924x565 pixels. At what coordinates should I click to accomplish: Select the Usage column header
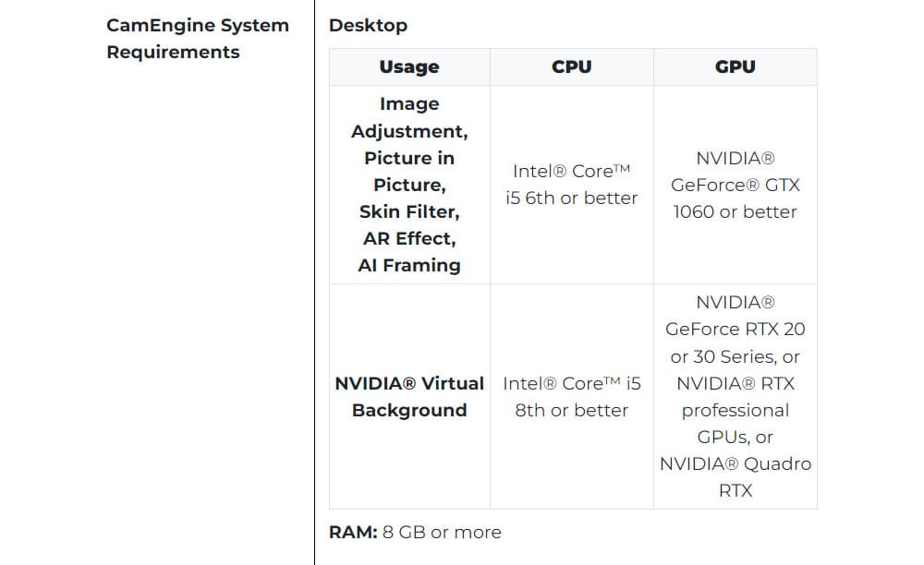click(408, 66)
